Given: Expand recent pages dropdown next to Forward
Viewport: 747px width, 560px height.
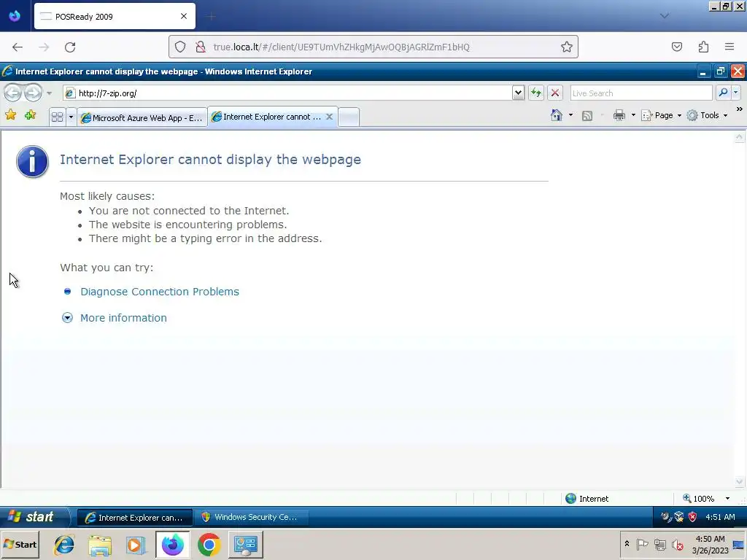Looking at the screenshot, I should (49, 93).
